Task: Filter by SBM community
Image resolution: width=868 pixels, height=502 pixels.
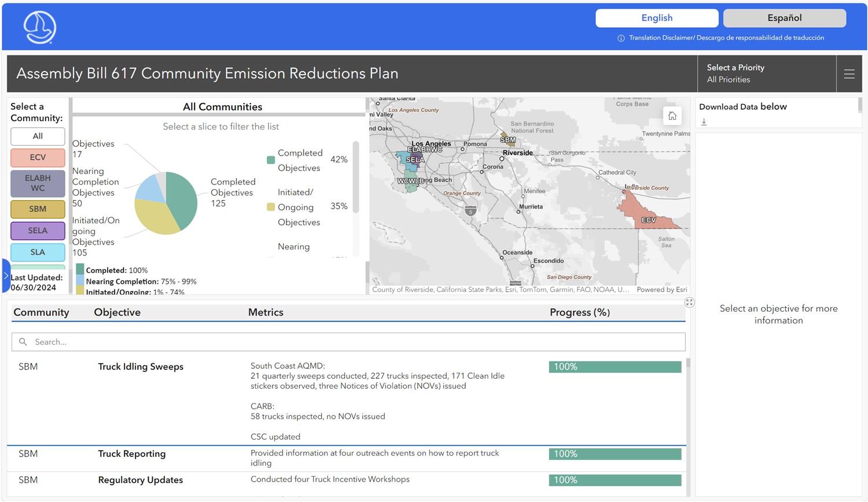Action: pyautogui.click(x=38, y=209)
